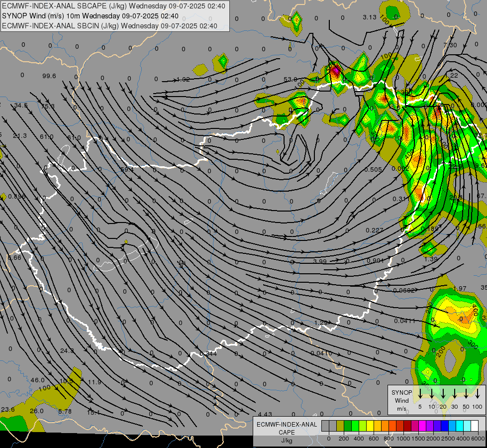Viewport: 487px width, 448px height.
Task: Click the 1500 tick on CAPE colorbar
Action: point(418,439)
